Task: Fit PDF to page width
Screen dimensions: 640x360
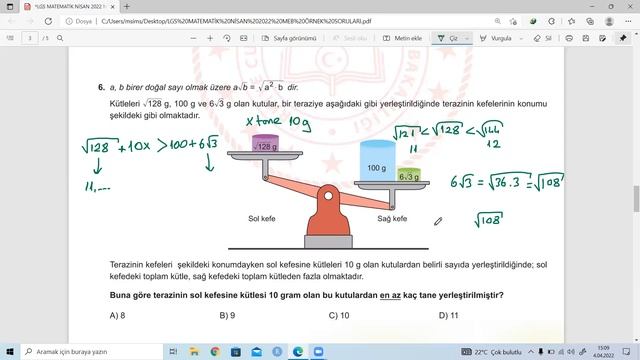Action: [244, 38]
